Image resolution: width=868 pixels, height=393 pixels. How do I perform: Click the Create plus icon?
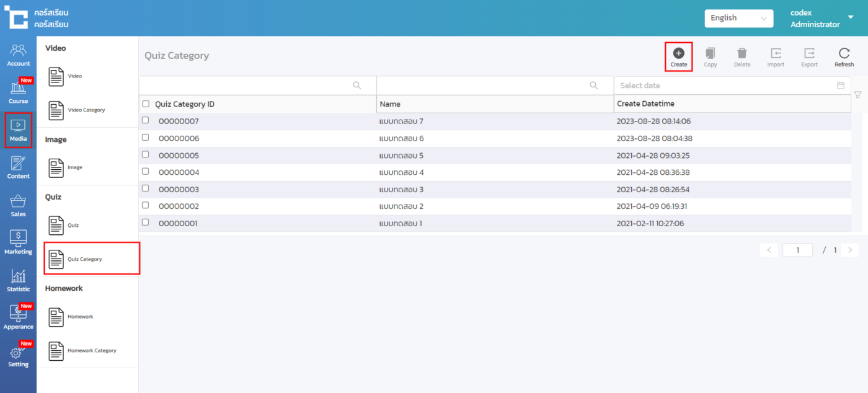pos(678,54)
